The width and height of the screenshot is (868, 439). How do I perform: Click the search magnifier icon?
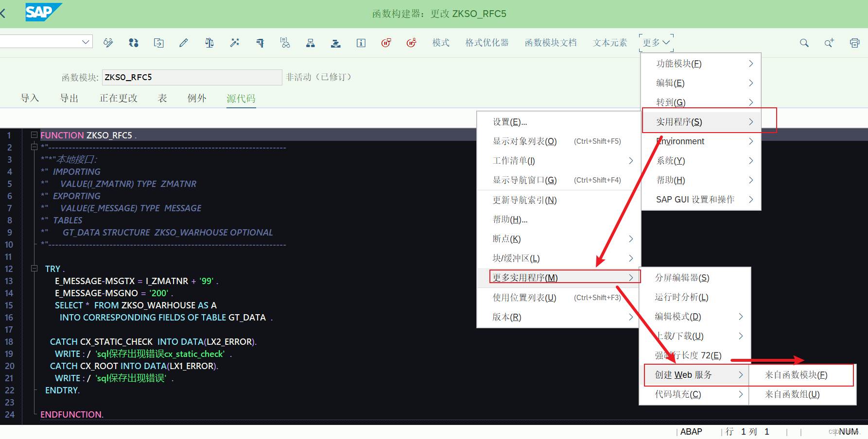804,43
